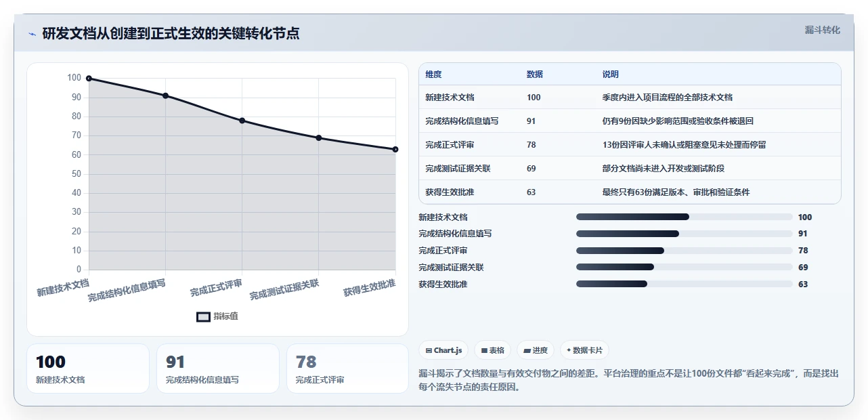The height and width of the screenshot is (420, 868).
Task: Click table cell 季度内进入项目流程的全部技术文档
Action: tap(668, 98)
